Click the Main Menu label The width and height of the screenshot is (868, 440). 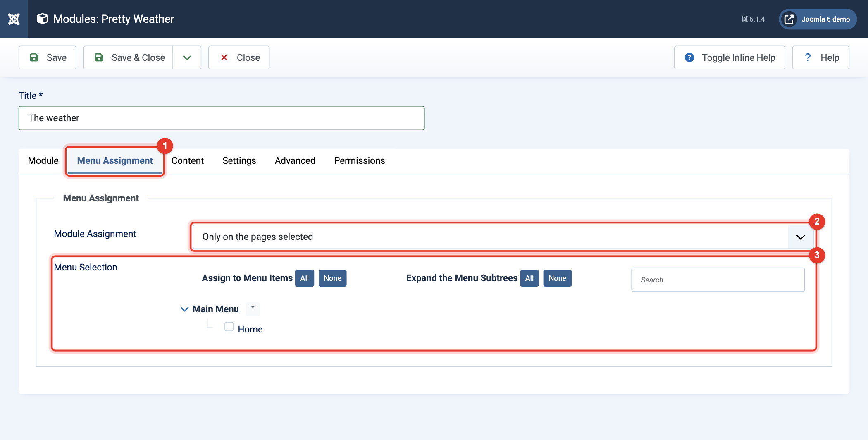point(216,309)
